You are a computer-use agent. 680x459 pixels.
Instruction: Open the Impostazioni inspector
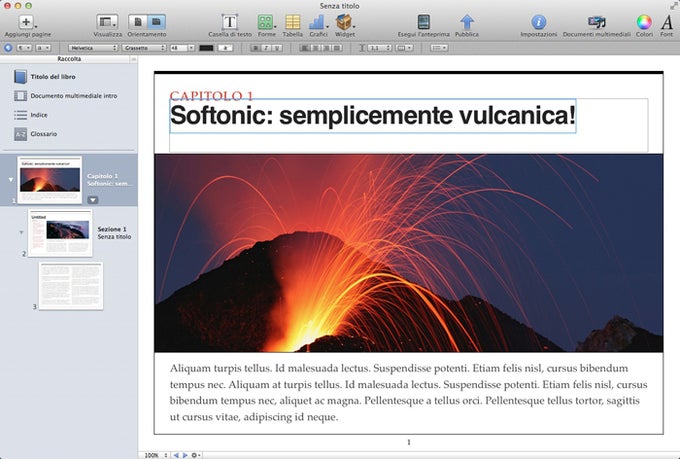coord(539,22)
